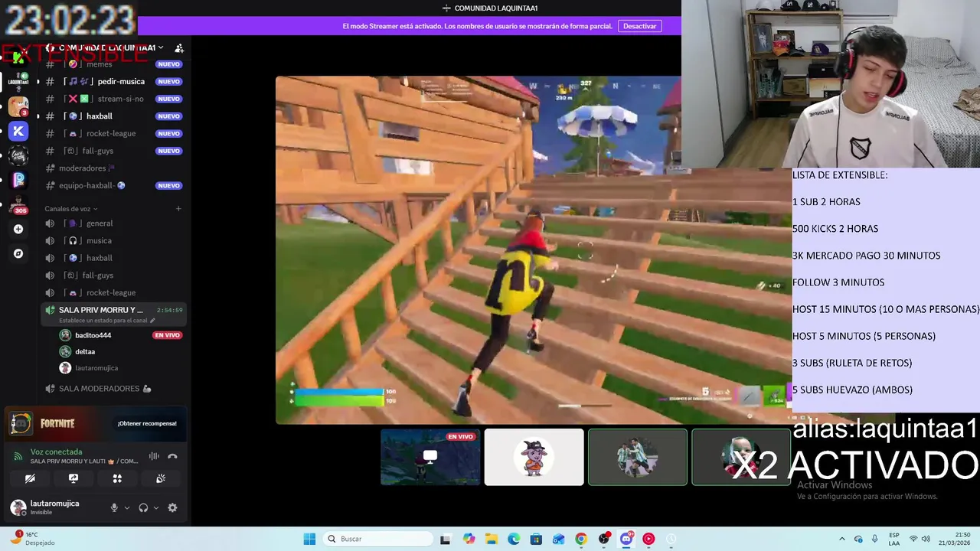Select LAQUINTAA1 server icon in sidebar
Image resolution: width=980 pixels, height=551 pixels.
point(18,81)
